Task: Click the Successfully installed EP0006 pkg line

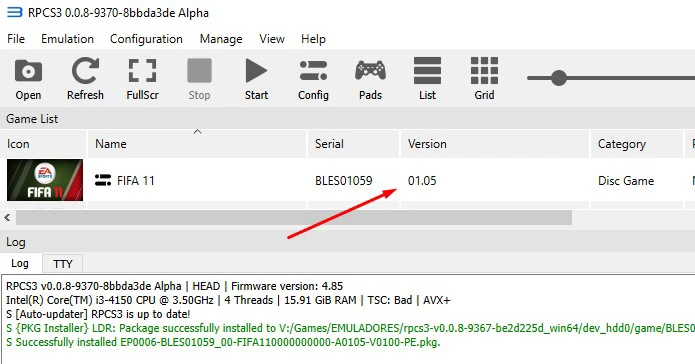Action: pos(223,342)
